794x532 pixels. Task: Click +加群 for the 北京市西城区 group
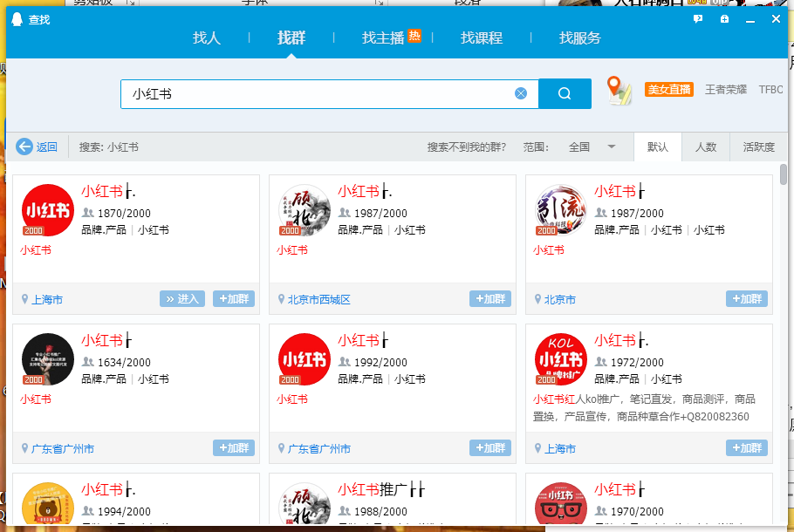point(490,298)
